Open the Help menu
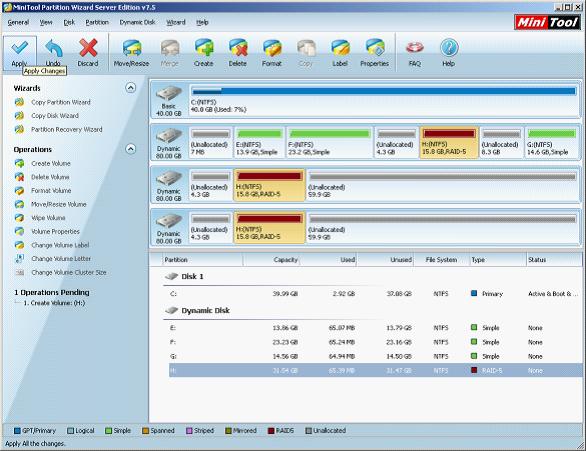 click(202, 22)
